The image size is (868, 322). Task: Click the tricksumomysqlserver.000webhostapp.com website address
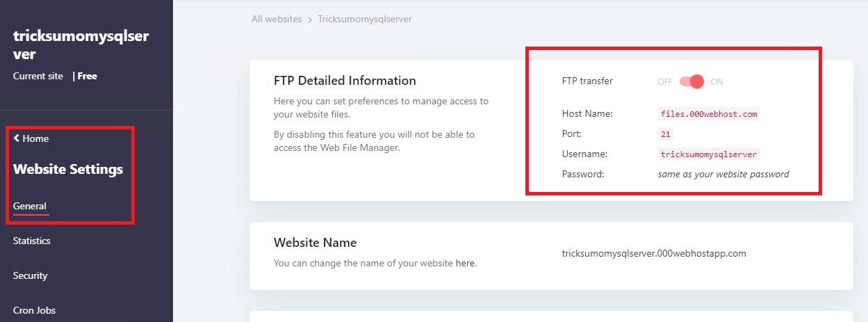[x=653, y=253]
